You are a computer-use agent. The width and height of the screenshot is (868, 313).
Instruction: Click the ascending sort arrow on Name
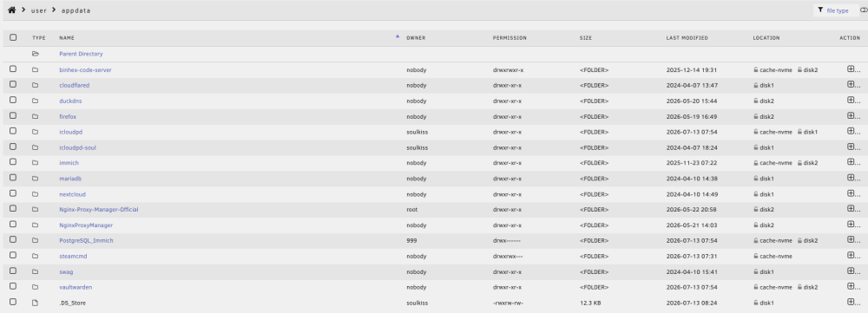point(398,36)
